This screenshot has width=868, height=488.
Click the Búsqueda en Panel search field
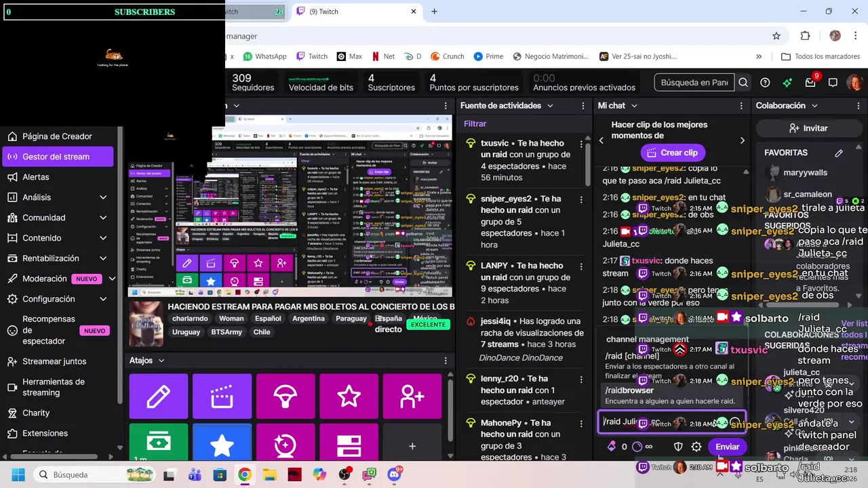point(694,83)
